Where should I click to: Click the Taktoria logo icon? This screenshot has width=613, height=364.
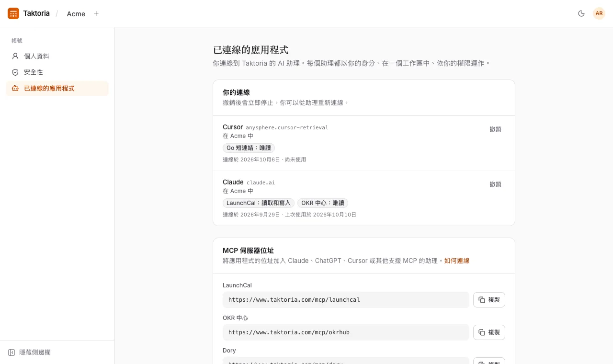coord(13,13)
